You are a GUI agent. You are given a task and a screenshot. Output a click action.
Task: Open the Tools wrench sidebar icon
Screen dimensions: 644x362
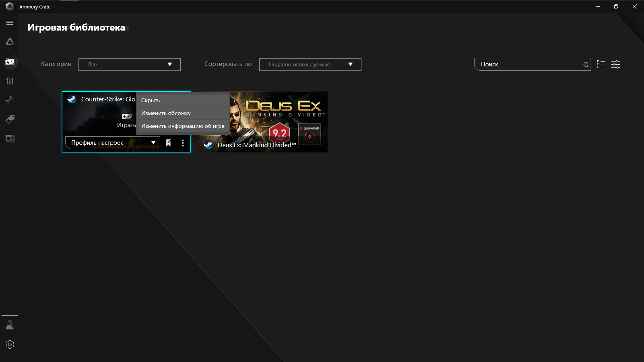pyautogui.click(x=10, y=100)
